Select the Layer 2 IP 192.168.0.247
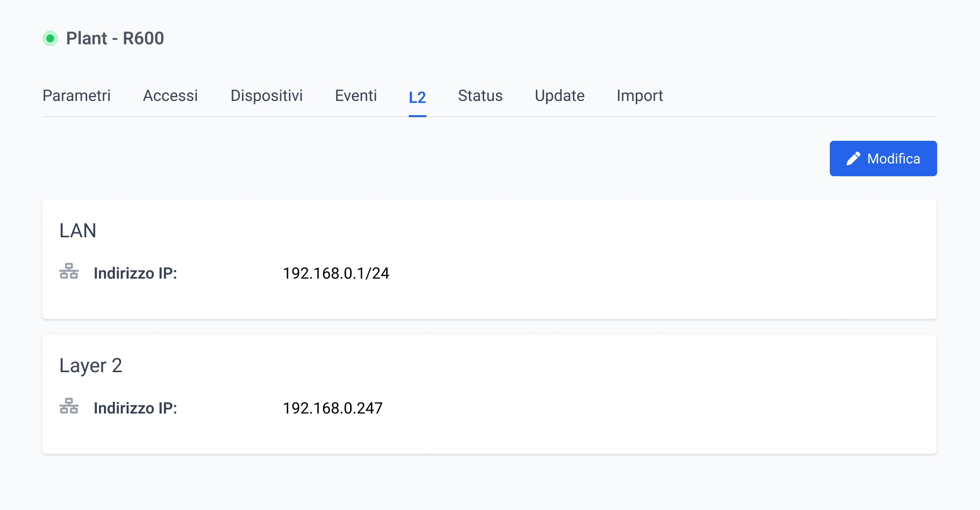The image size is (980, 510). (x=332, y=408)
